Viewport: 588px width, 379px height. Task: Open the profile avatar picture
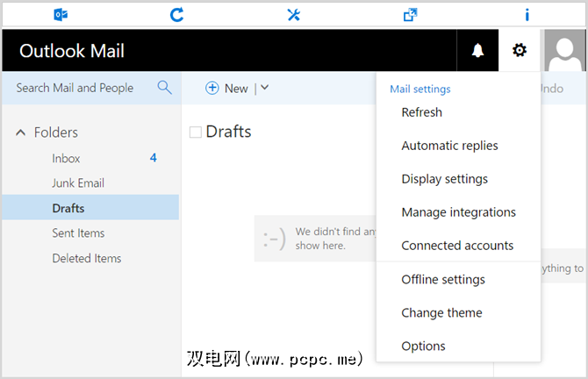pos(565,51)
